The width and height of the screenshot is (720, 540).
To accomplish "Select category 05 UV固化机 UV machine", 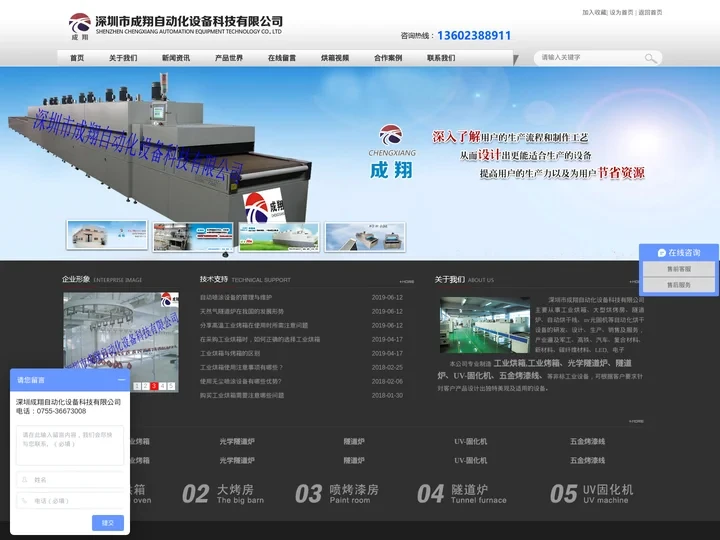I will pos(592,494).
